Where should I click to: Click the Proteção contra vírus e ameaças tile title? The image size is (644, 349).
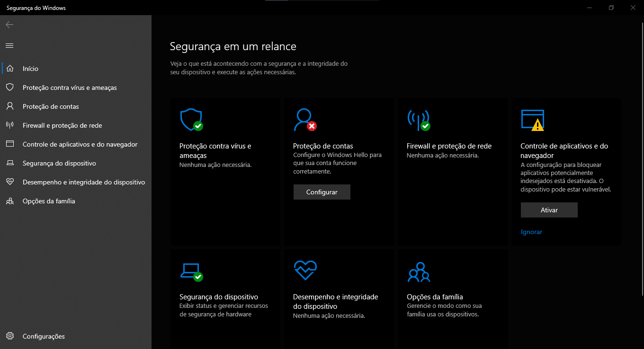point(215,150)
